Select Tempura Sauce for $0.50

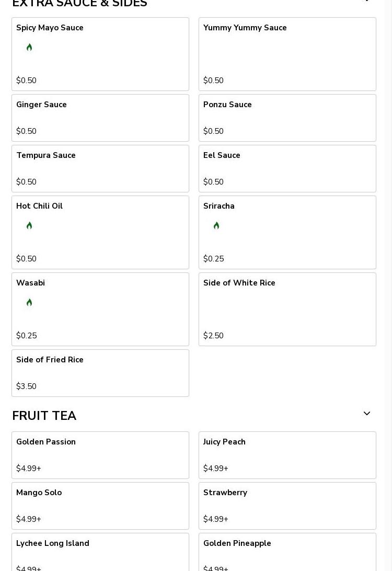[100, 168]
